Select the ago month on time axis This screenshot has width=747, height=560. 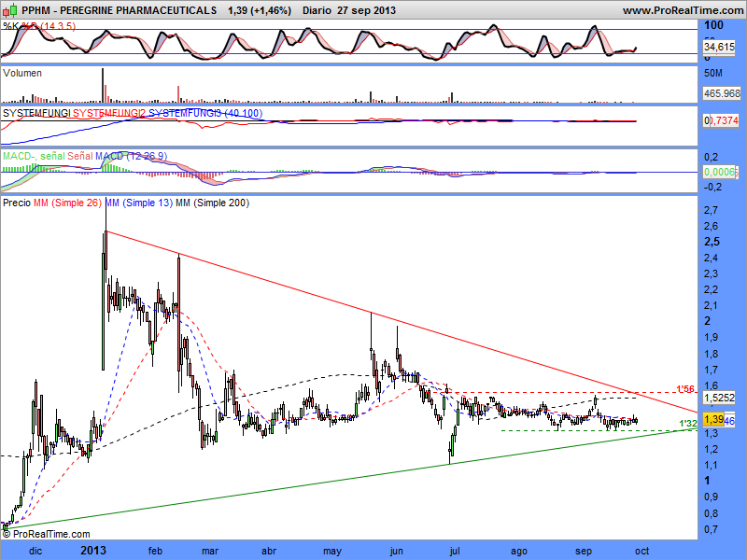click(x=519, y=551)
